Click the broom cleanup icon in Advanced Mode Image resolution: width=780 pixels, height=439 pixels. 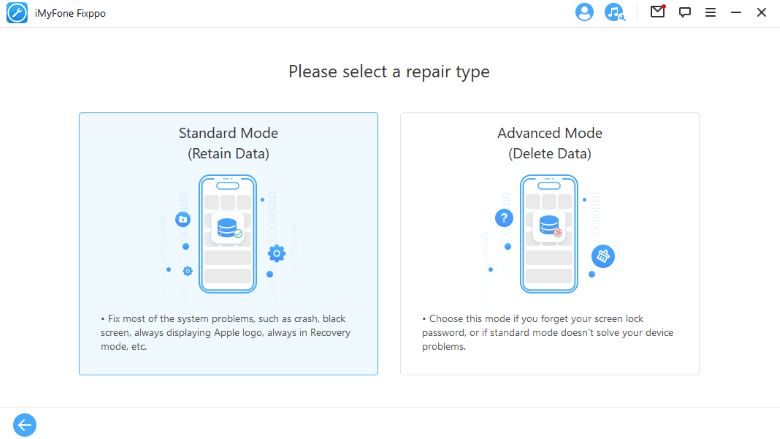[x=603, y=257]
